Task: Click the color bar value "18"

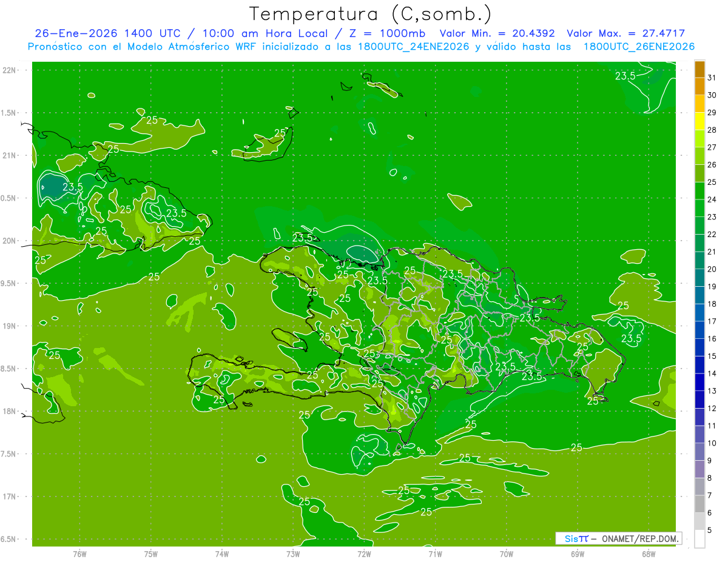Action: coord(712,304)
